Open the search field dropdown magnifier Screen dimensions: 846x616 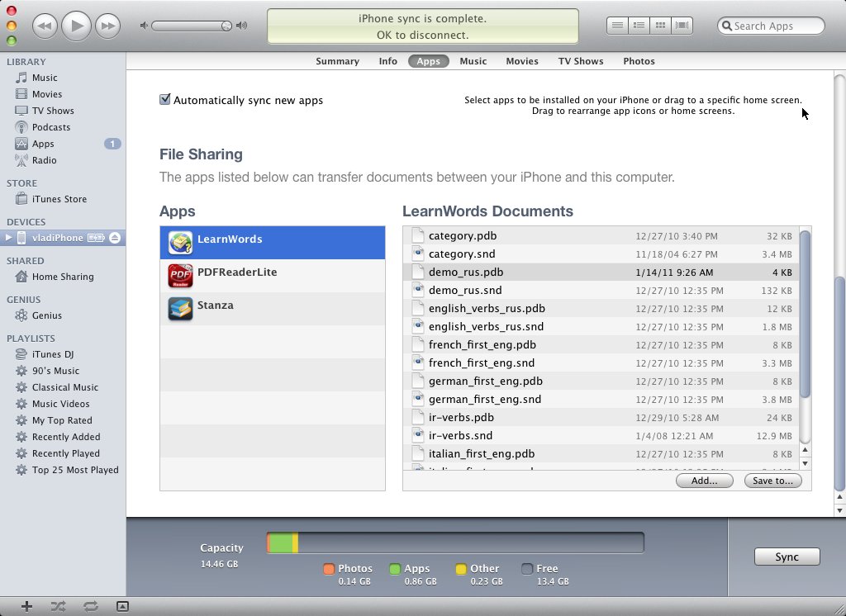click(x=727, y=26)
